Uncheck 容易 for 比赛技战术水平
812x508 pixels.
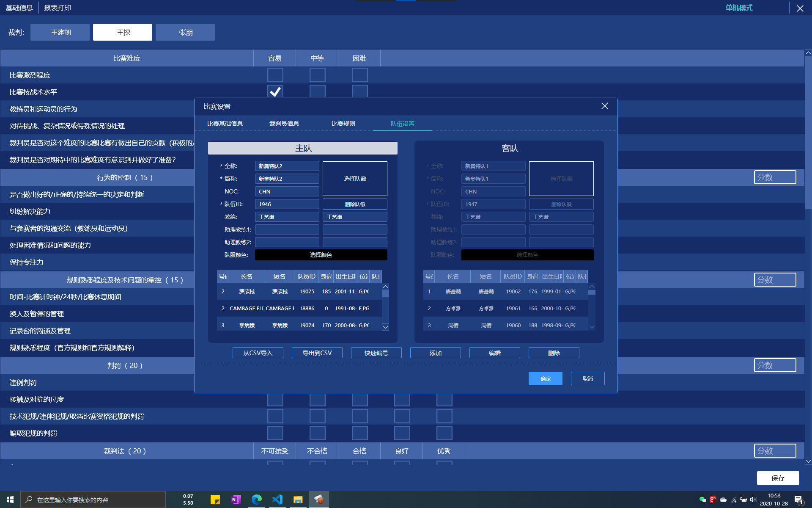pyautogui.click(x=275, y=91)
